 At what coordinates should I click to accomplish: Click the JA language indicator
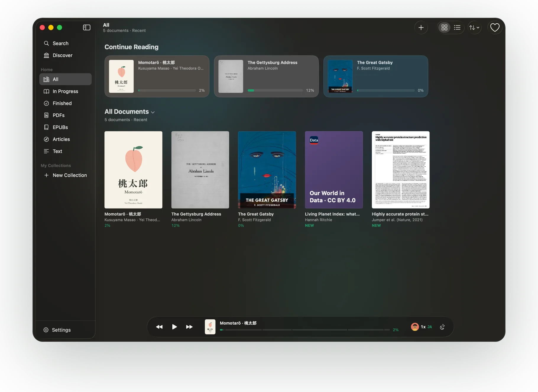point(430,327)
